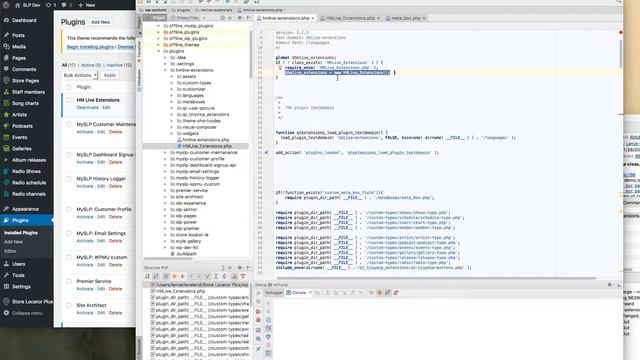Click Apply button next to Bulk Actions
640x360 pixels.
109,76
